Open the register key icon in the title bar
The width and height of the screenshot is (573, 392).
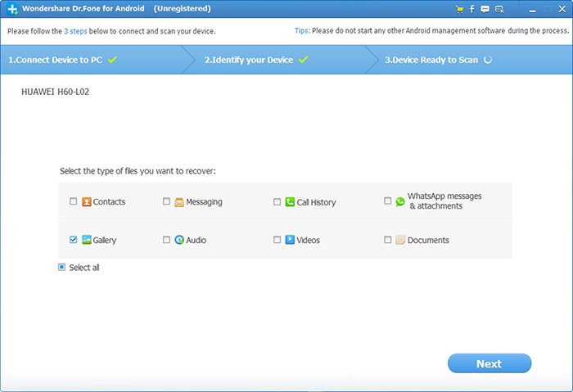pyautogui.click(x=499, y=10)
